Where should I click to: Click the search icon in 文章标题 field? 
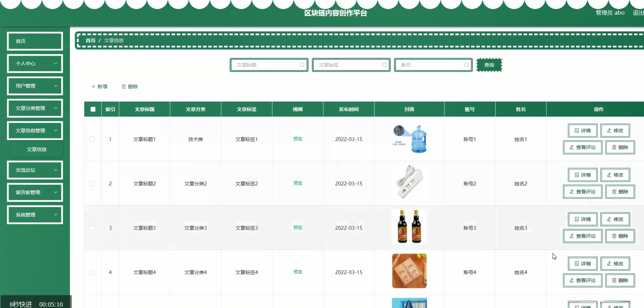pyautogui.click(x=302, y=65)
